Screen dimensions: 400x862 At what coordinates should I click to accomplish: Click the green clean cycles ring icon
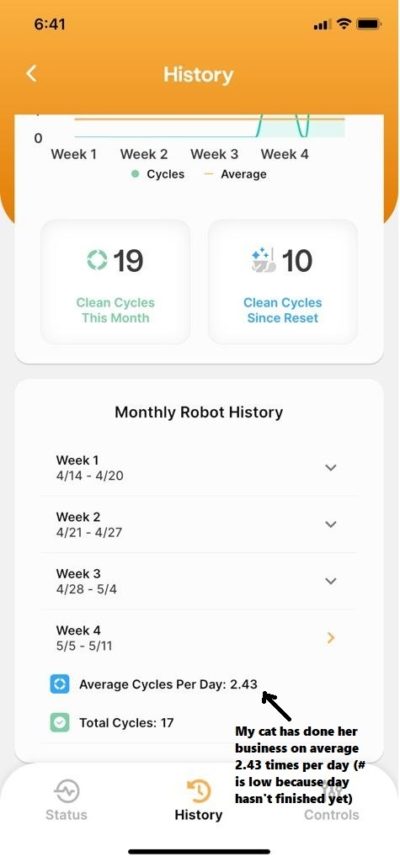97,260
